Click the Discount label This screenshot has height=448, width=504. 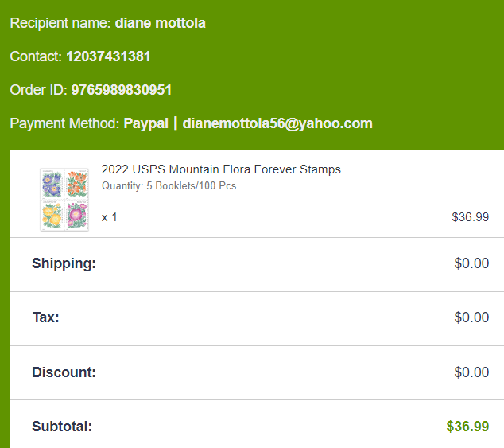(64, 372)
